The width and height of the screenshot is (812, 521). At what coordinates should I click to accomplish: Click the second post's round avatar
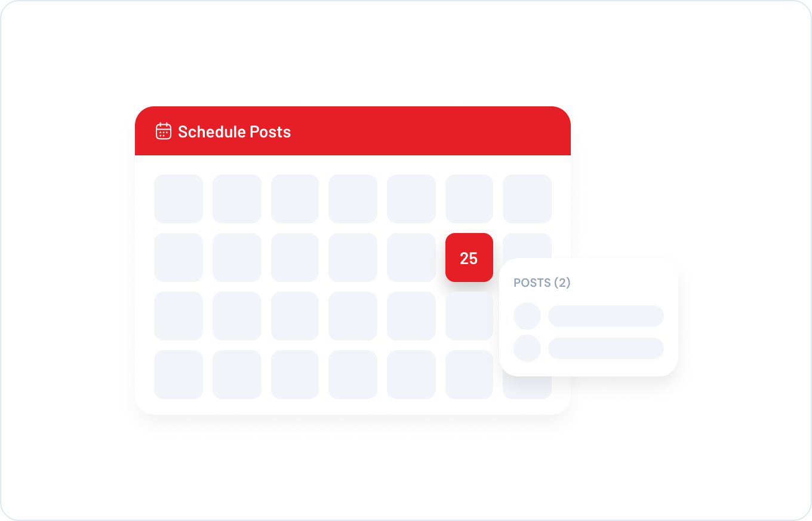tap(527, 348)
